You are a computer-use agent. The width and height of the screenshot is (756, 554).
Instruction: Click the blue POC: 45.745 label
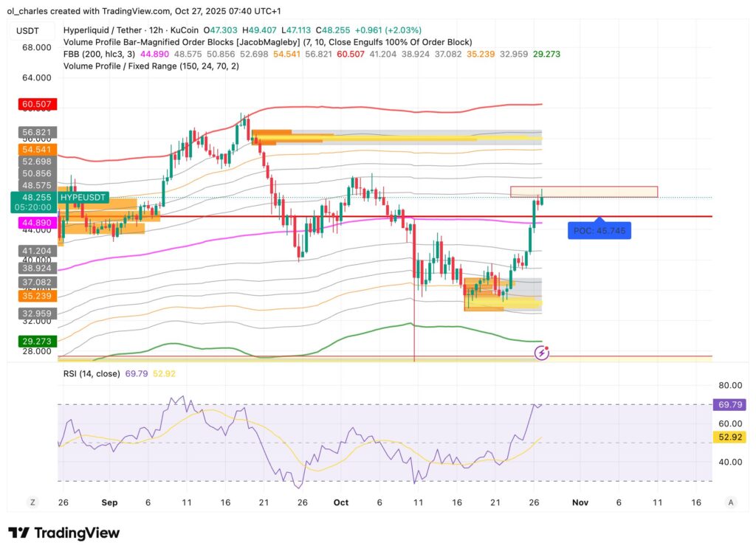[599, 231]
